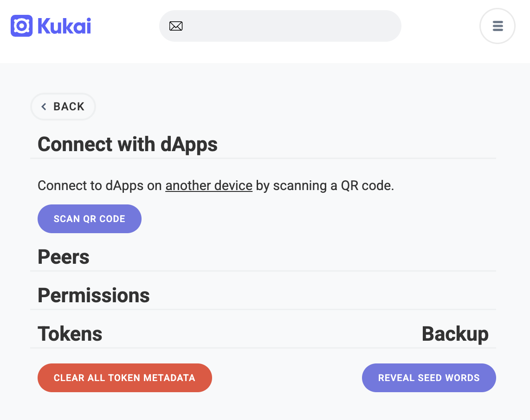The image size is (530, 420).
Task: Click SCAN QR CODE
Action: 89,218
